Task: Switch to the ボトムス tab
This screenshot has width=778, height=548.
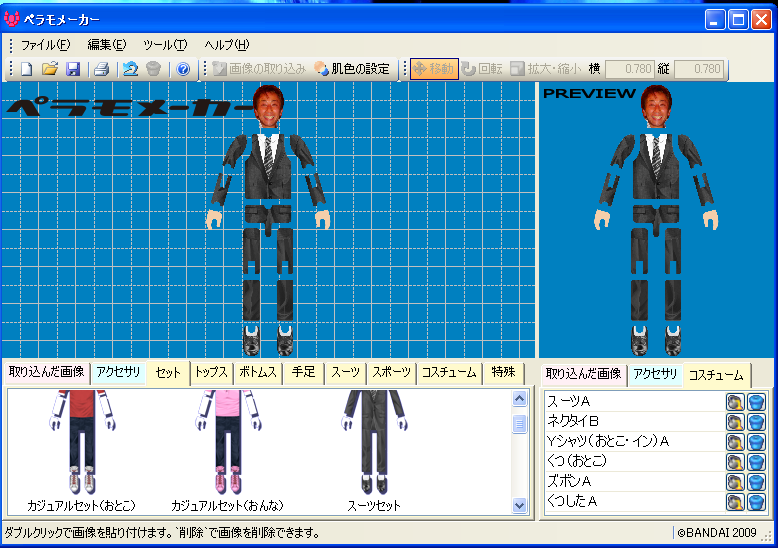Action: point(258,372)
